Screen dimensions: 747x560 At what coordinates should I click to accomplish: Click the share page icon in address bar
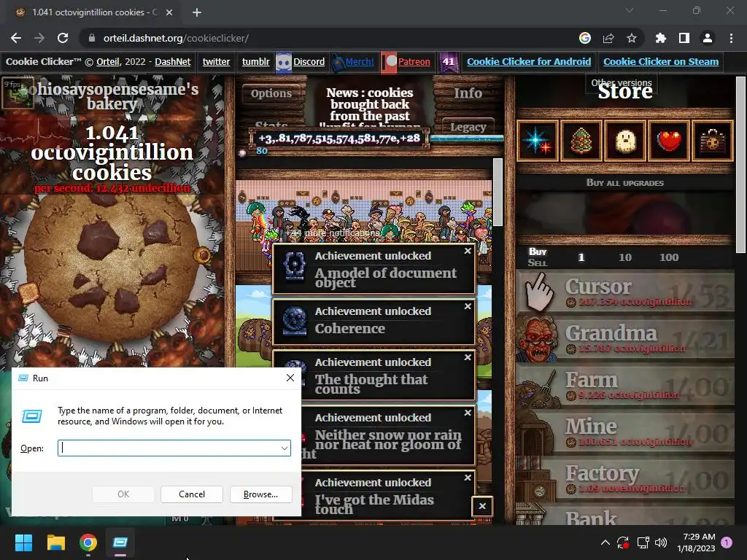pyautogui.click(x=608, y=38)
